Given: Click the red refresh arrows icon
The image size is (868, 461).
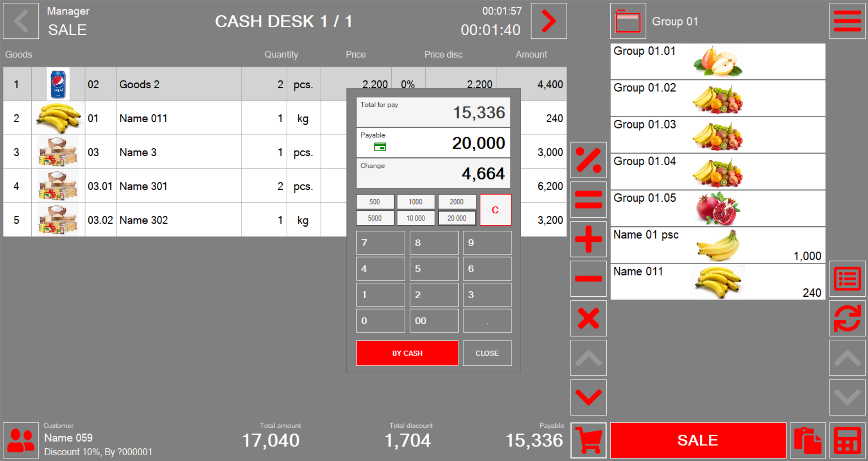Looking at the screenshot, I should (x=847, y=318).
